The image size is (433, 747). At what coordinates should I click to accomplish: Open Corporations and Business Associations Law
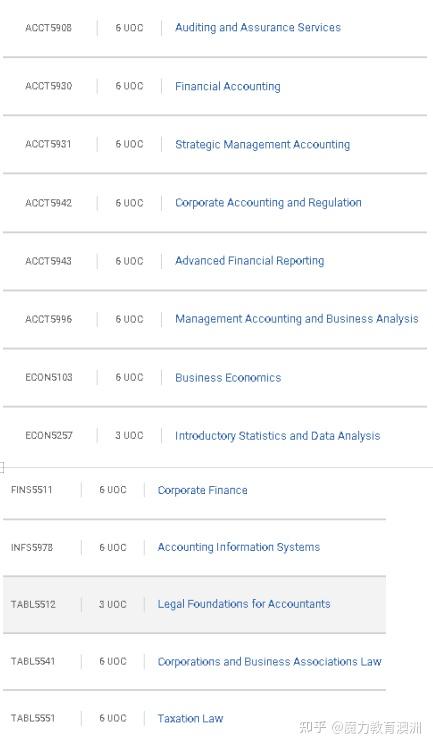click(270, 662)
